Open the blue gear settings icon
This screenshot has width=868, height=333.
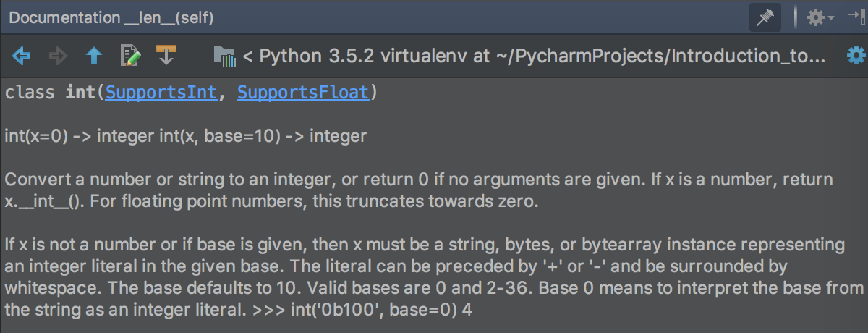(856, 56)
